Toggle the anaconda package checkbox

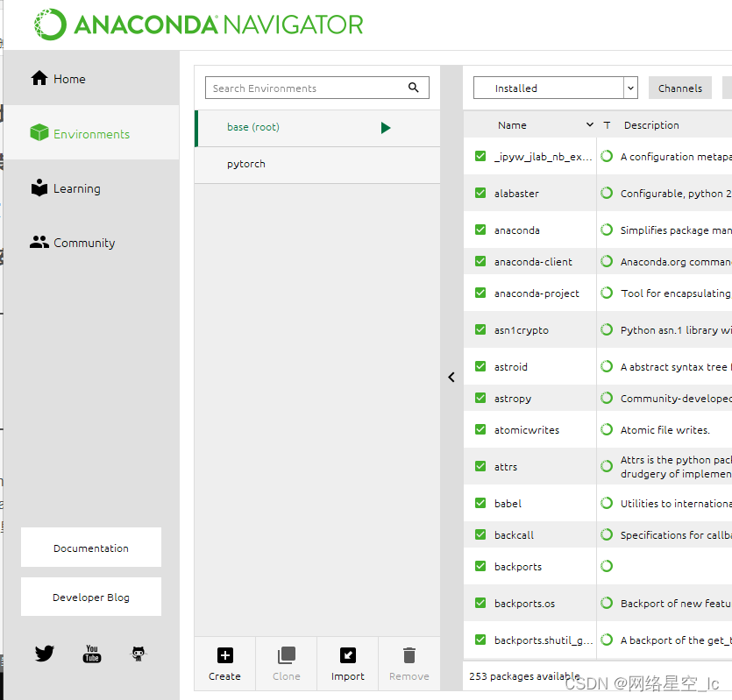pyautogui.click(x=480, y=230)
